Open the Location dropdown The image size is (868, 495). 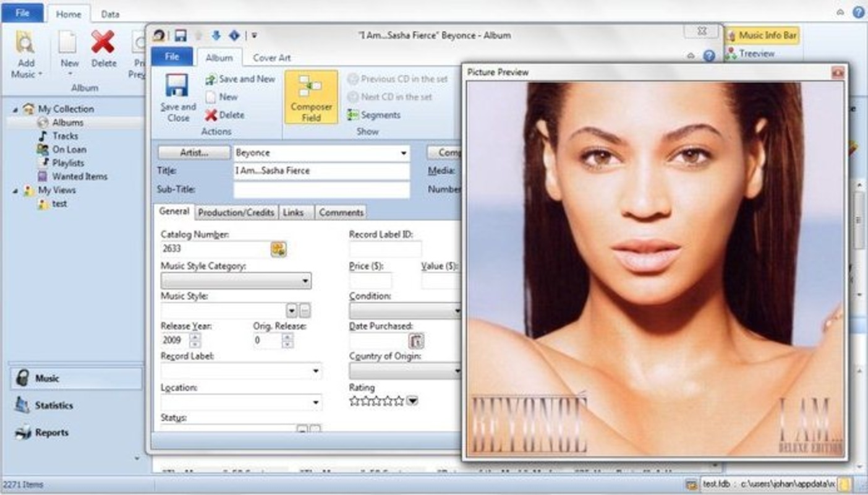tap(315, 402)
